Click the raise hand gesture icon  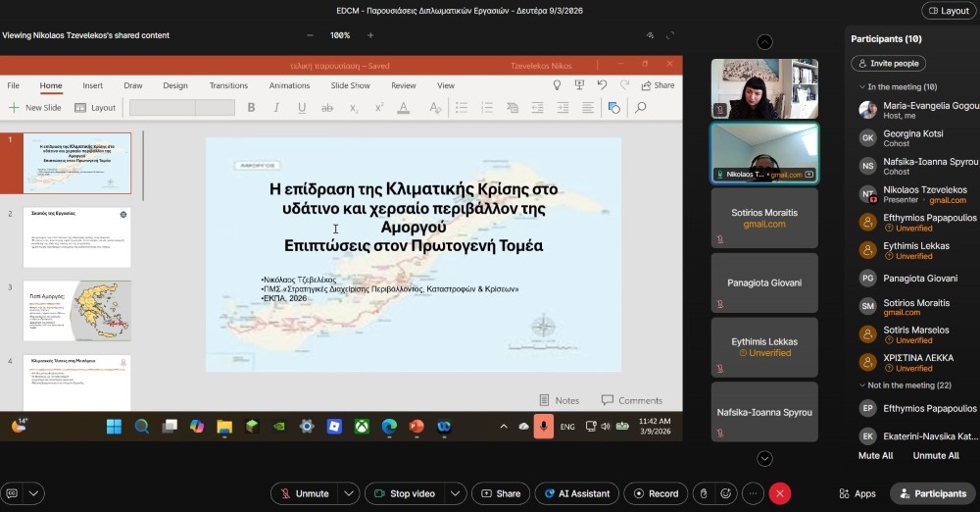702,493
